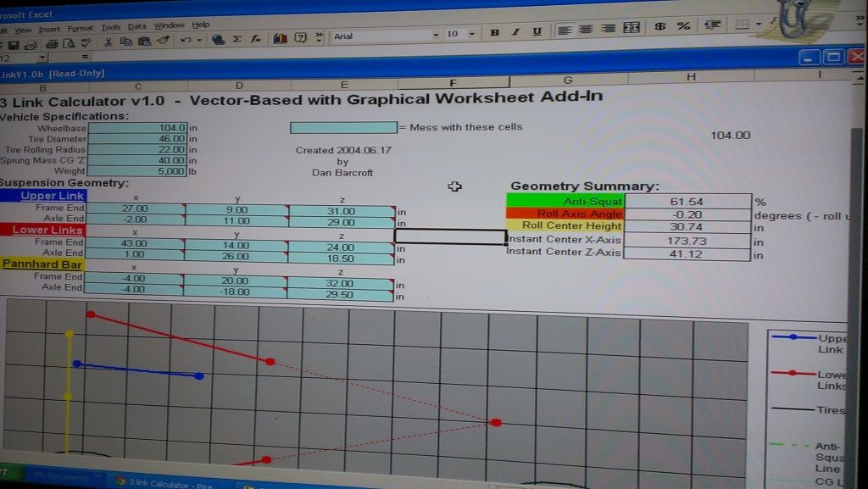Screen dimensions: 868x489
Task: Select the Format Painter brush icon
Action: [163, 40]
